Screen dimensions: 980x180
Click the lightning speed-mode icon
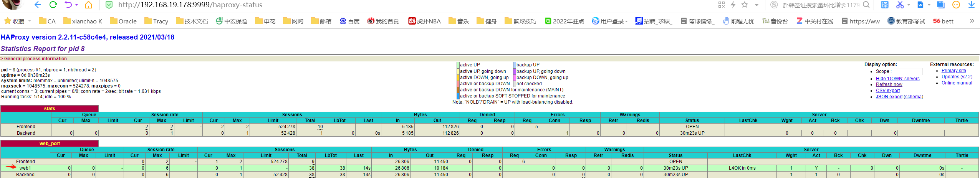point(733,5)
